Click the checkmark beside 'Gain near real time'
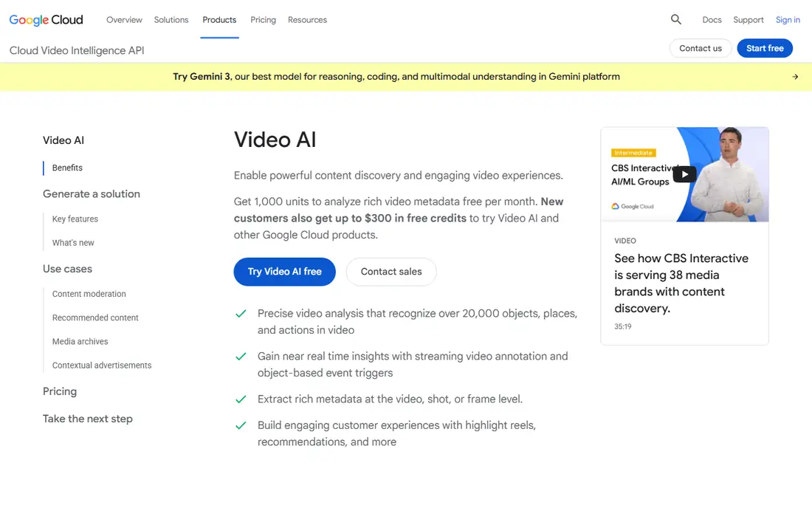The width and height of the screenshot is (812, 508). click(x=241, y=357)
